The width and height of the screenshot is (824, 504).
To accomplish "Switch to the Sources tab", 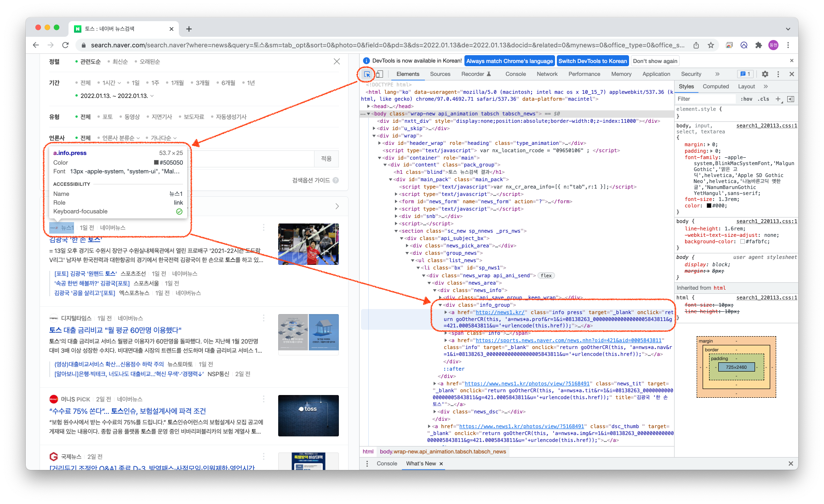I will pos(440,74).
